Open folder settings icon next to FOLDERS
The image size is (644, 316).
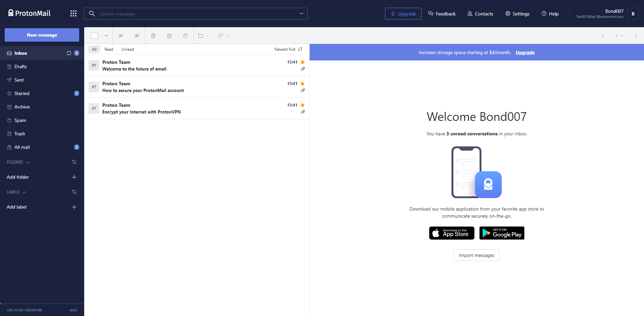point(74,162)
